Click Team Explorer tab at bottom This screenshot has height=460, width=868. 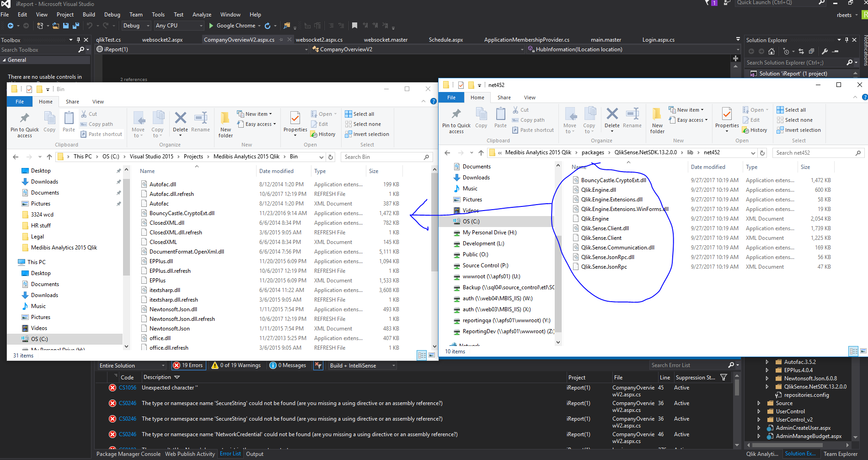coord(841,454)
